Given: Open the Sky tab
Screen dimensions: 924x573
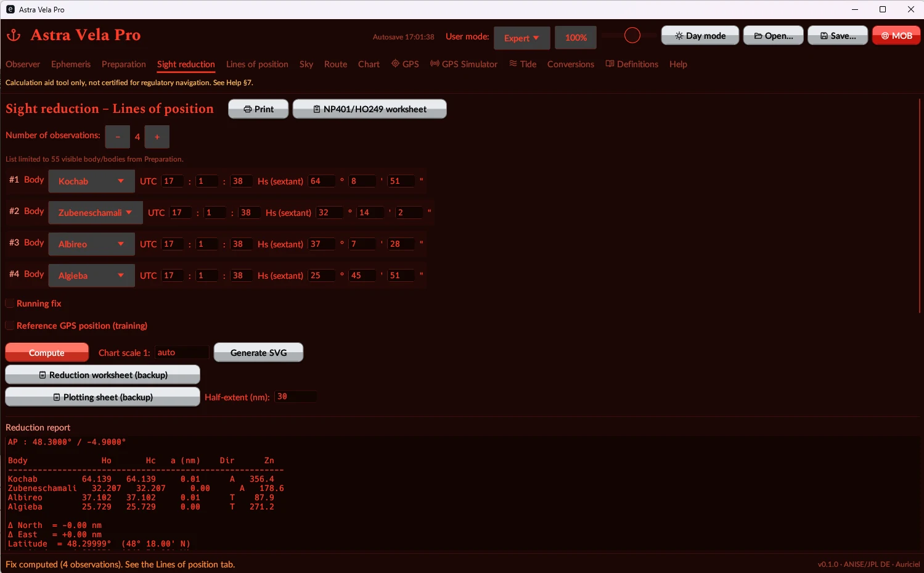Looking at the screenshot, I should (306, 64).
